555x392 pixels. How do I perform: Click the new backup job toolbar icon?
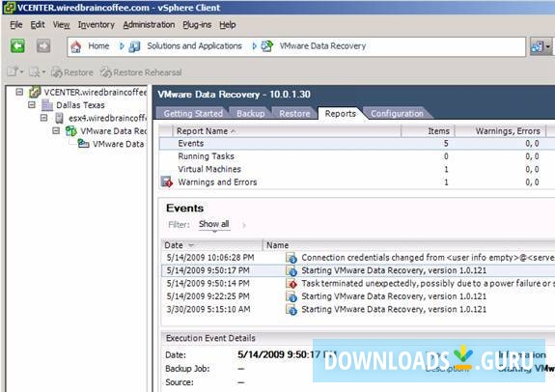point(13,71)
